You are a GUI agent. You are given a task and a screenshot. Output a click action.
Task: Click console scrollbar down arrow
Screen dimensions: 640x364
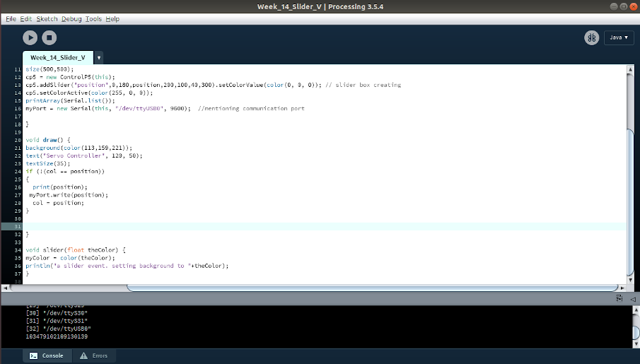pyautogui.click(x=636, y=344)
